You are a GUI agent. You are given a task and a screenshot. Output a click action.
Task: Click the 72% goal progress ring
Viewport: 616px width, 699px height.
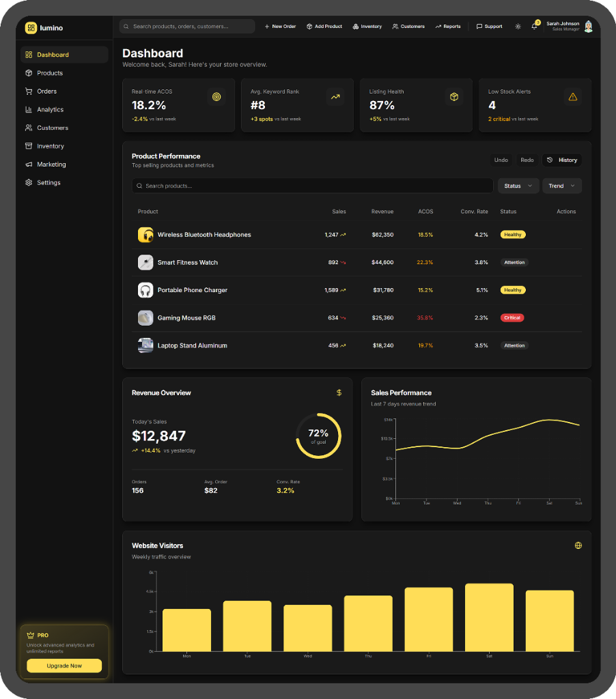[318, 435]
